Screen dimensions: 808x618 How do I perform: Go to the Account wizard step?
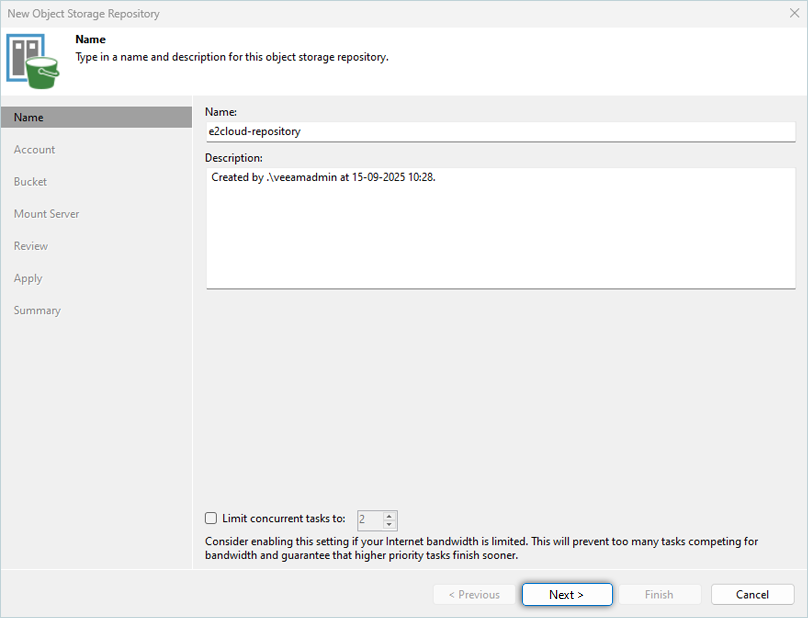click(x=34, y=150)
